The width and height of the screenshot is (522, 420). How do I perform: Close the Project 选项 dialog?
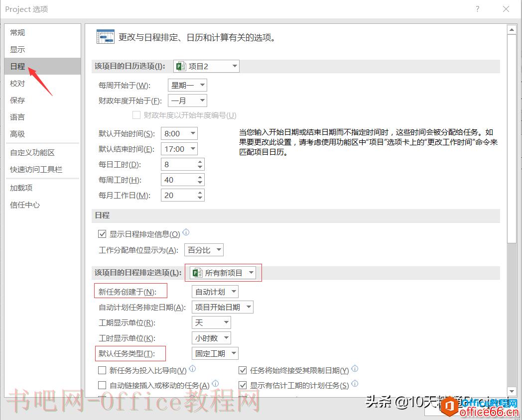(x=506, y=9)
